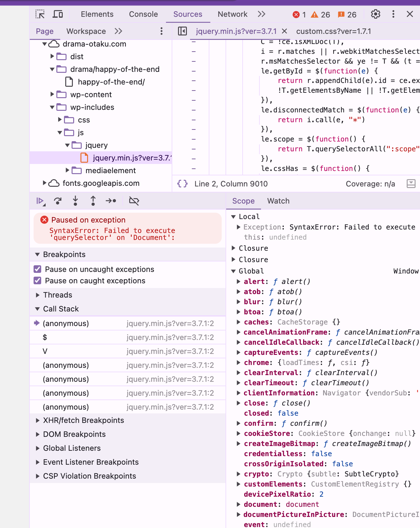Expand the Threads section
Image resolution: width=420 pixels, height=528 pixels.
[37, 295]
